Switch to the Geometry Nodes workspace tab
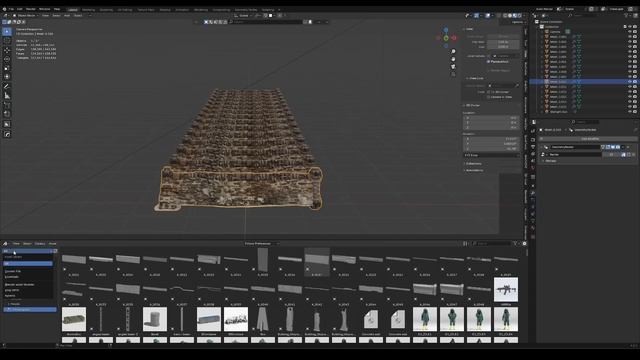The height and width of the screenshot is (360, 640). click(x=246, y=10)
